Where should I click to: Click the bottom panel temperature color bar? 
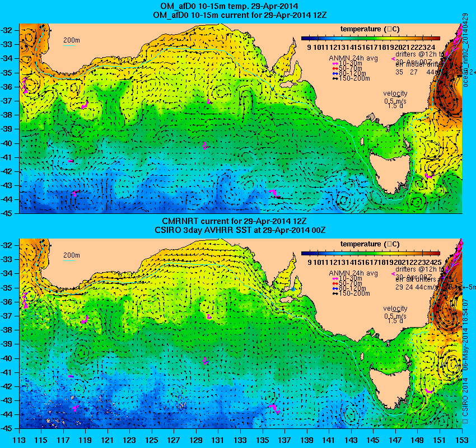tap(371, 254)
